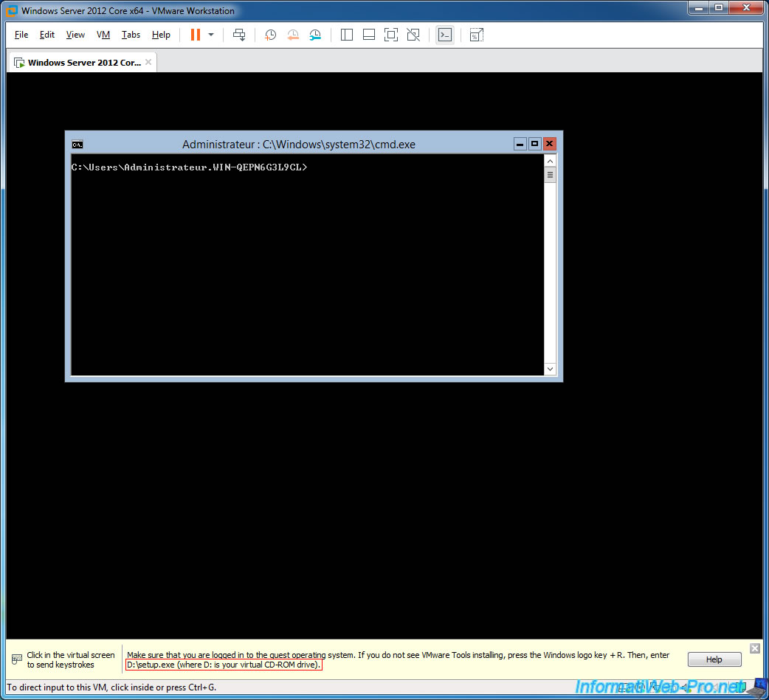Click the Help button in the notification bar
Image resolution: width=769 pixels, height=700 pixels.
point(714,659)
